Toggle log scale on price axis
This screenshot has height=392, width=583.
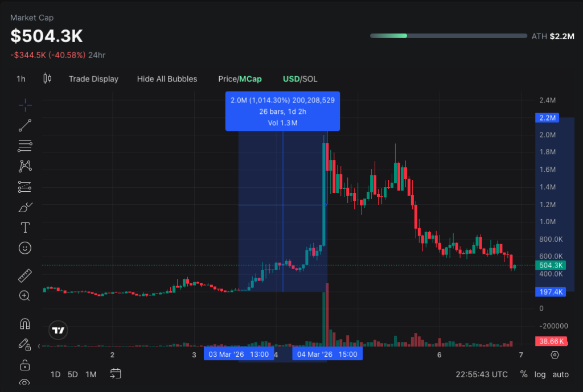pyautogui.click(x=540, y=374)
